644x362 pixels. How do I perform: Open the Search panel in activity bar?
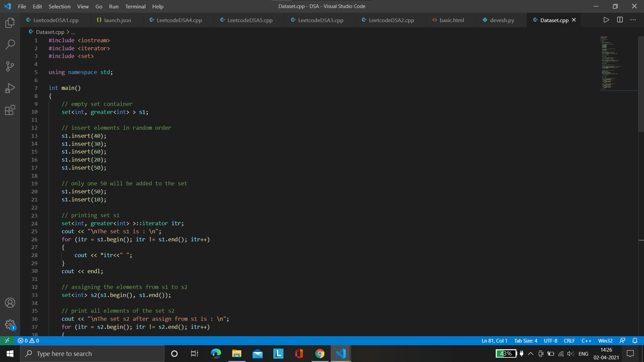coord(10,45)
